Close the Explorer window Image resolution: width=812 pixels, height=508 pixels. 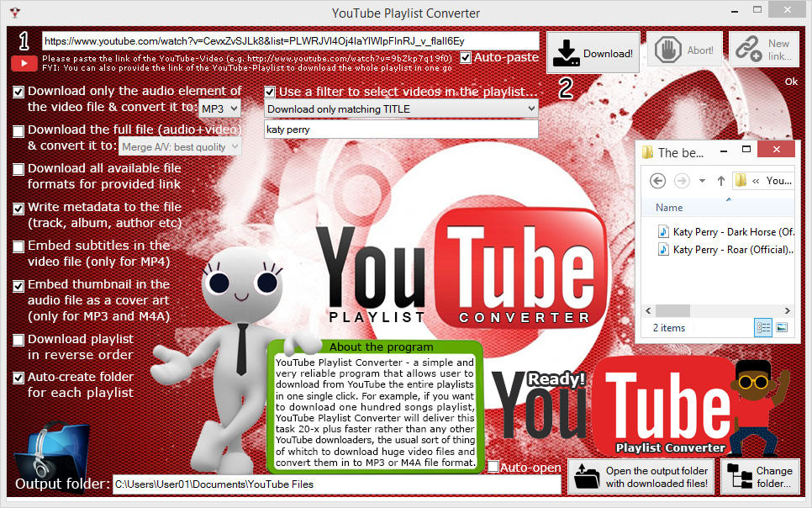776,150
